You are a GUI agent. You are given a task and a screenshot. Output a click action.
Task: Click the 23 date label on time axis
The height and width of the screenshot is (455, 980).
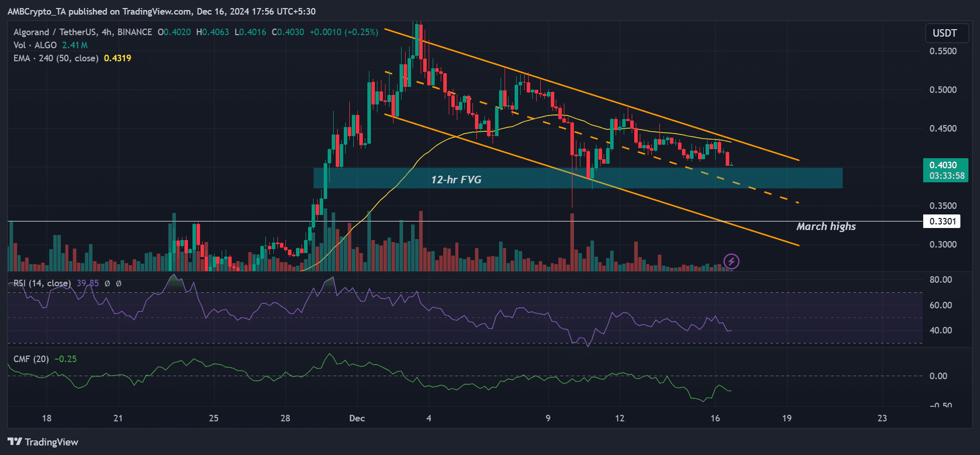[882, 418]
